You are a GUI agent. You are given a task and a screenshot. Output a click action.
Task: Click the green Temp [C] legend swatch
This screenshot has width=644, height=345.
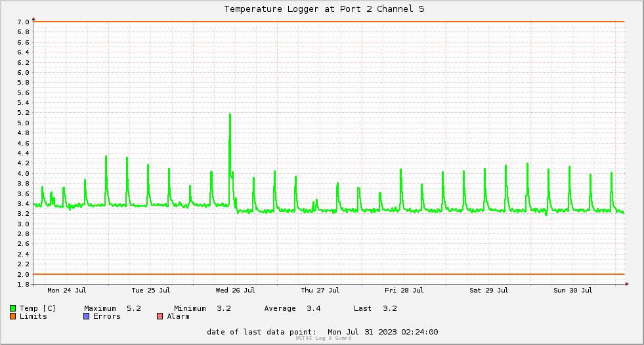coord(12,308)
